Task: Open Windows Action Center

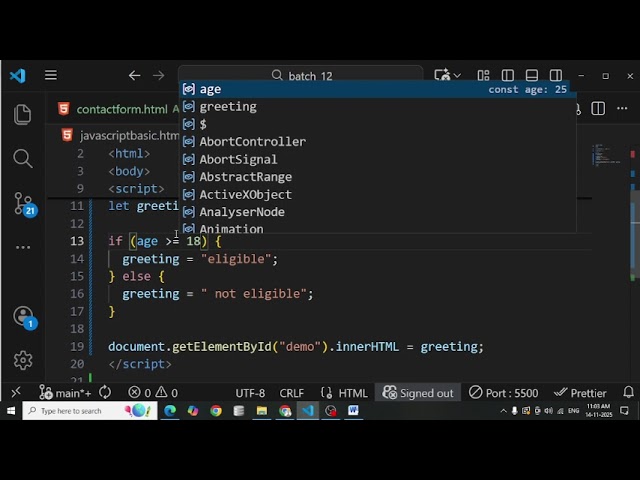Action: point(624,411)
